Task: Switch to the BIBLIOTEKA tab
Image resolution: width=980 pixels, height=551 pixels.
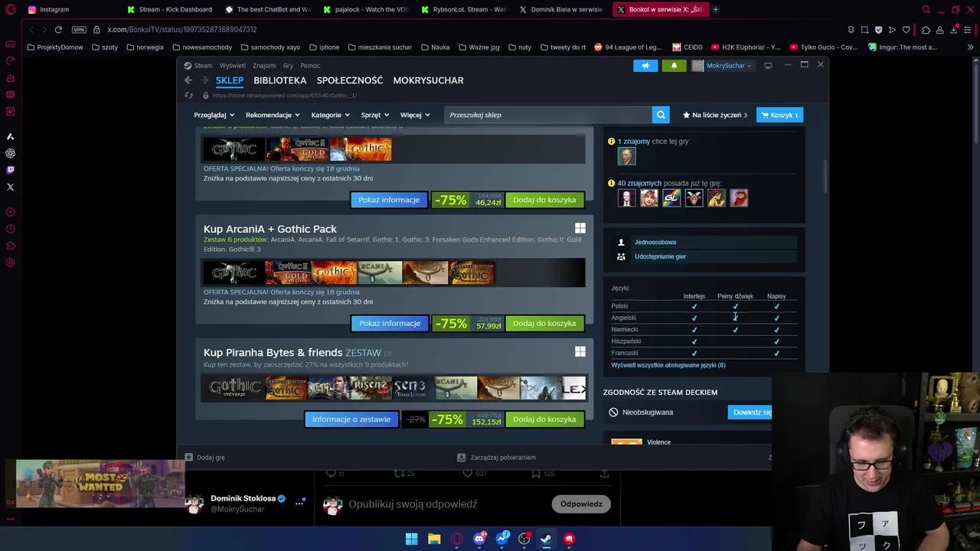Action: point(280,80)
